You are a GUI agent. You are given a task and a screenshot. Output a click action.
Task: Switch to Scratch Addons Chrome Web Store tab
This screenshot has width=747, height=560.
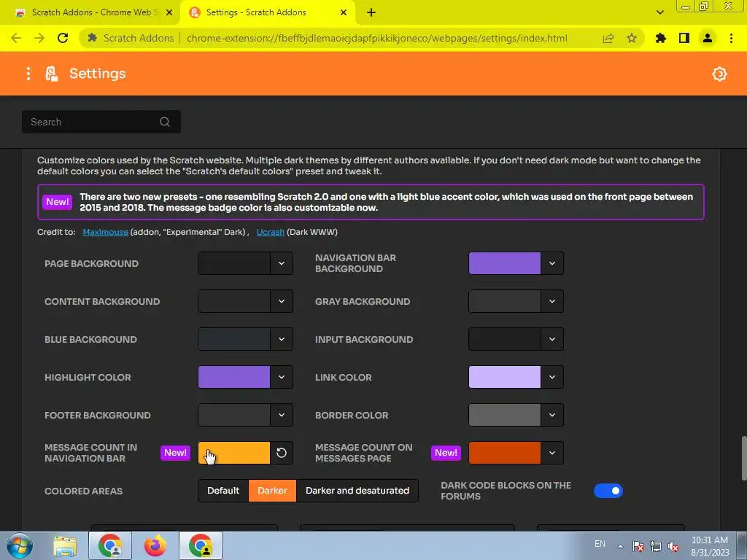pyautogui.click(x=94, y=12)
